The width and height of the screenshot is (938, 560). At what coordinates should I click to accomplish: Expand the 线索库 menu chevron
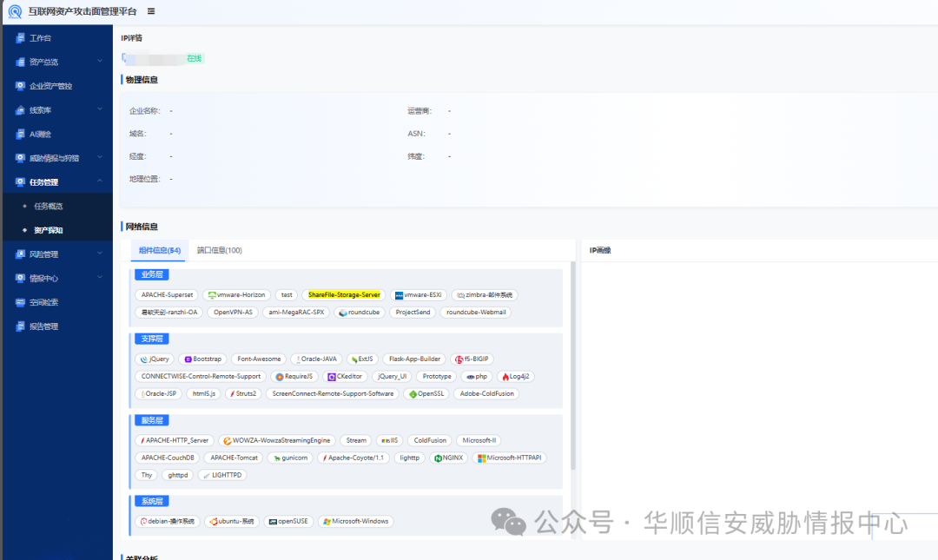point(100,109)
